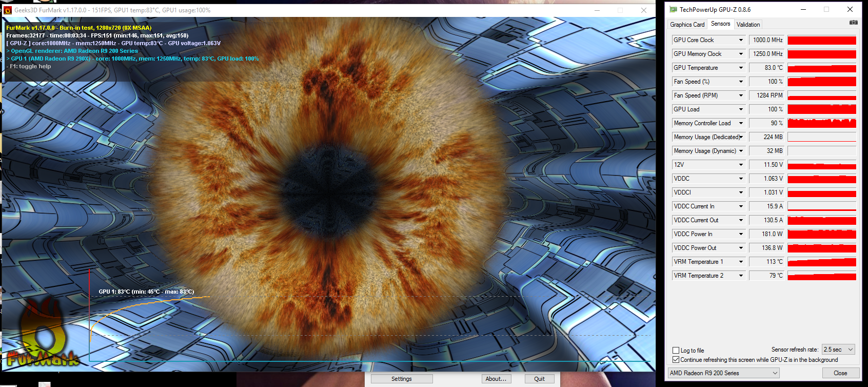Click the 130.5 A current reading

(767, 220)
